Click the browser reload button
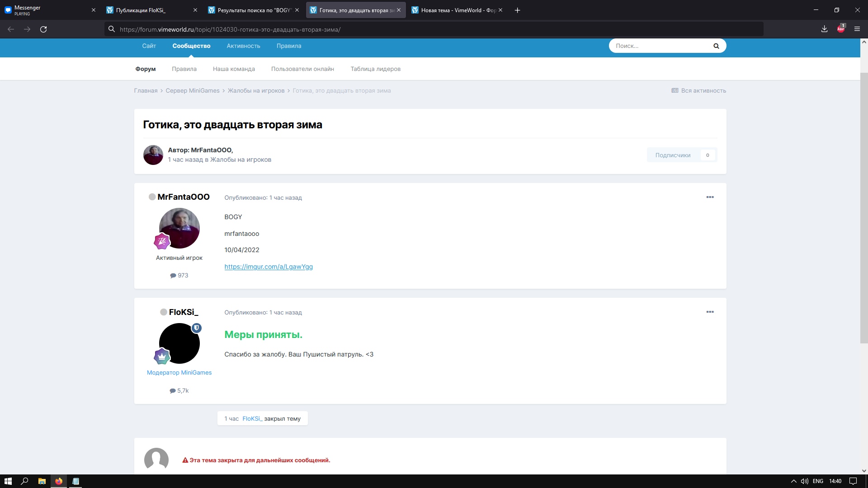868x488 pixels. (x=43, y=29)
